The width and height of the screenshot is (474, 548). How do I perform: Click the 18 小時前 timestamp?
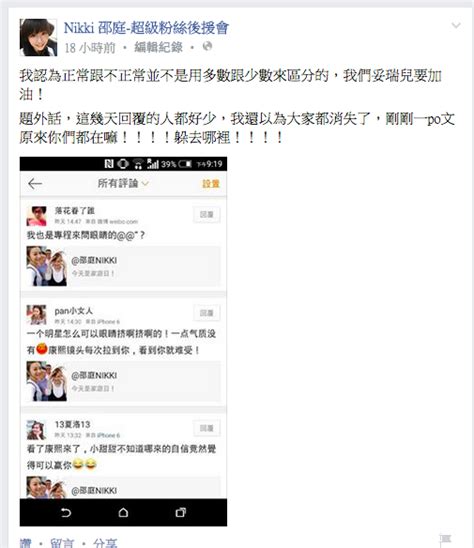90,48
